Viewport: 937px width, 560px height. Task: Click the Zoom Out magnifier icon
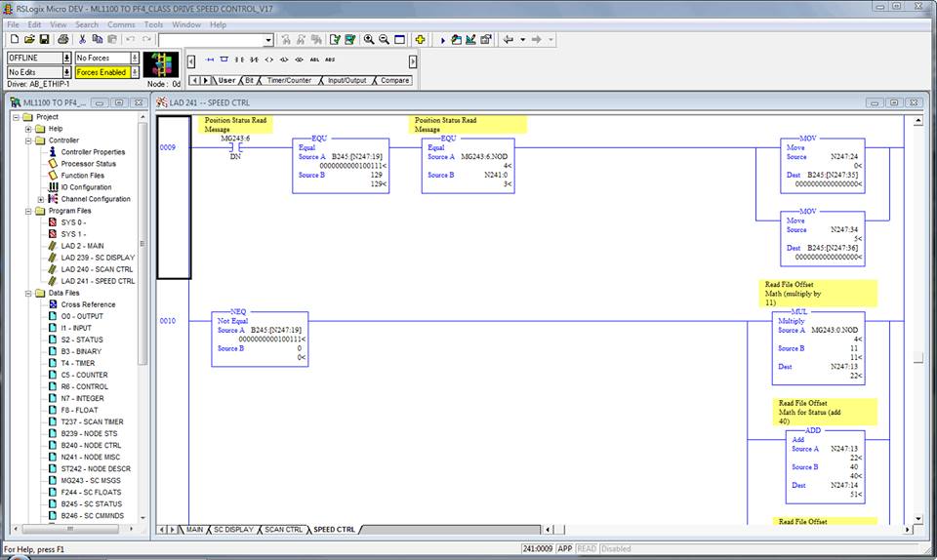(x=385, y=40)
